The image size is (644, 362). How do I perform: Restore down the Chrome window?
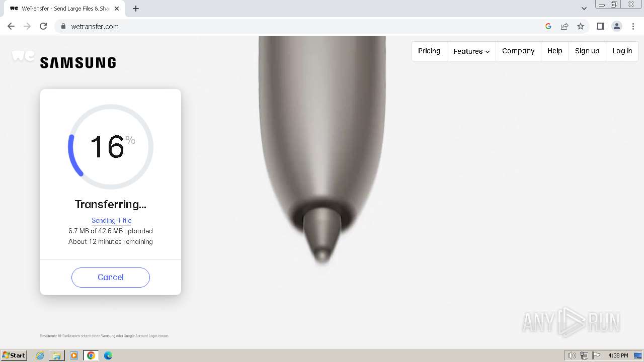pos(614,5)
